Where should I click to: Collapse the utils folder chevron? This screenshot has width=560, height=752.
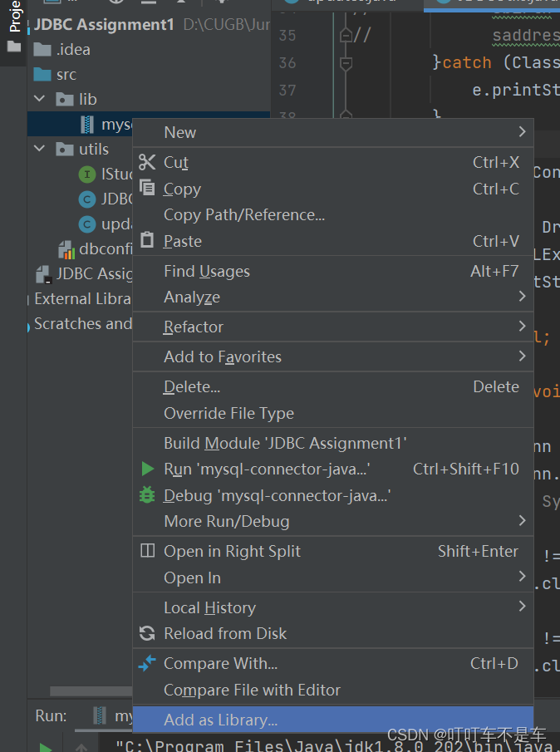(x=38, y=149)
